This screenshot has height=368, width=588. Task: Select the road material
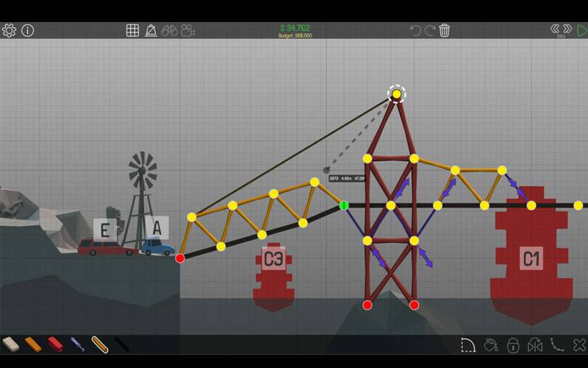click(10, 344)
